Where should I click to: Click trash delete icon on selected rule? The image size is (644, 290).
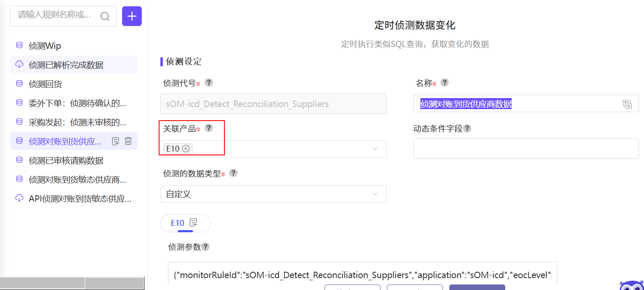point(129,141)
